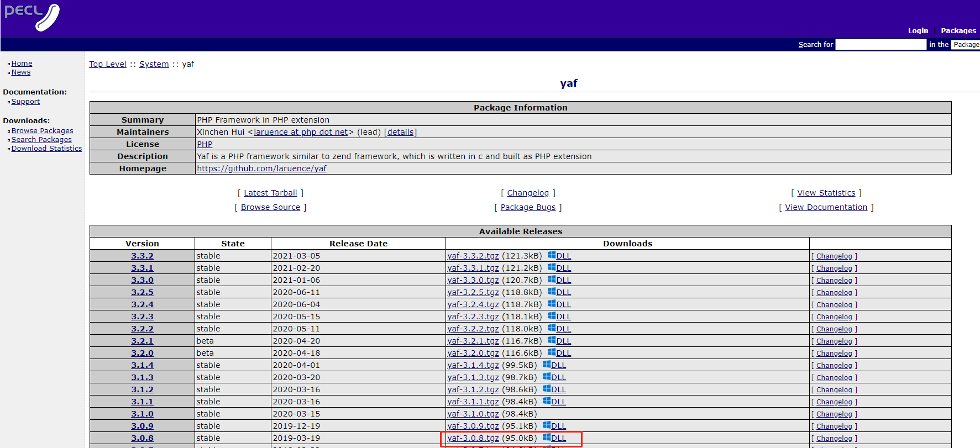Image resolution: width=980 pixels, height=448 pixels.
Task: Open version 3.1.0 release page
Action: point(142,414)
